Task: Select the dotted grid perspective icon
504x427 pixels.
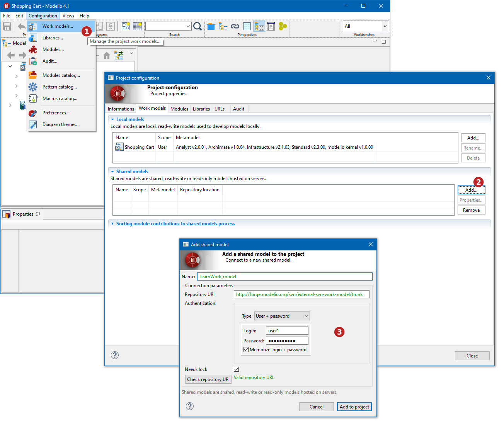Action: coord(247,26)
